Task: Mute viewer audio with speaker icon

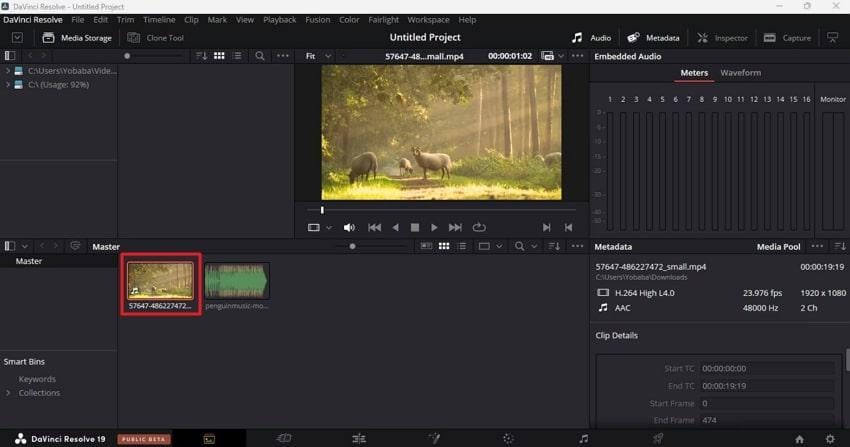Action: (x=350, y=228)
